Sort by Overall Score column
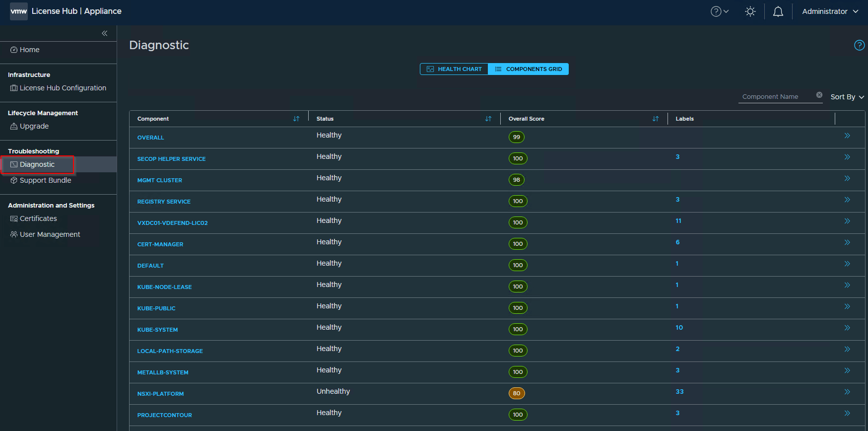 point(656,119)
